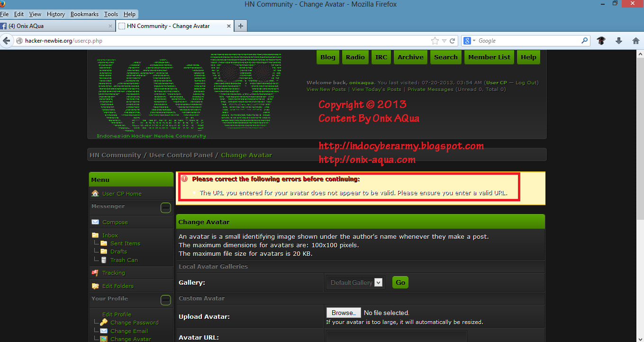
Task: Click the Inbox folder icon
Action: [x=95, y=235]
